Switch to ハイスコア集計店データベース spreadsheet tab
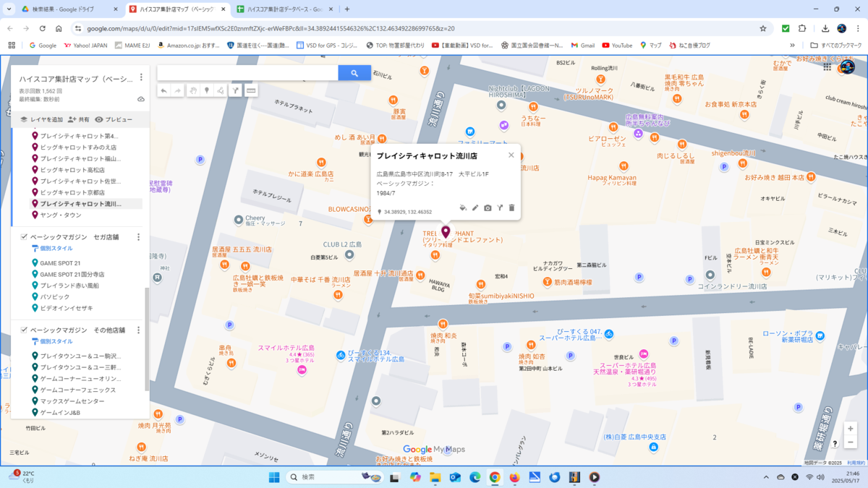Image resolution: width=868 pixels, height=488 pixels. (284, 9)
